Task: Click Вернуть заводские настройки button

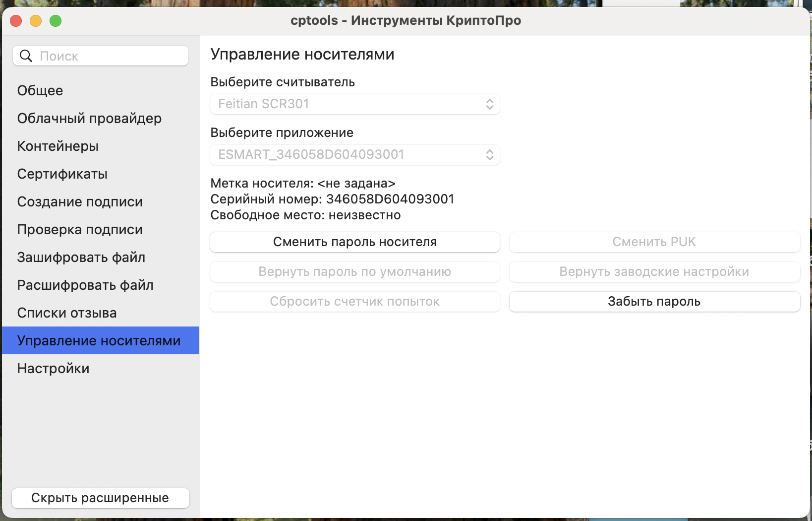Action: (655, 271)
